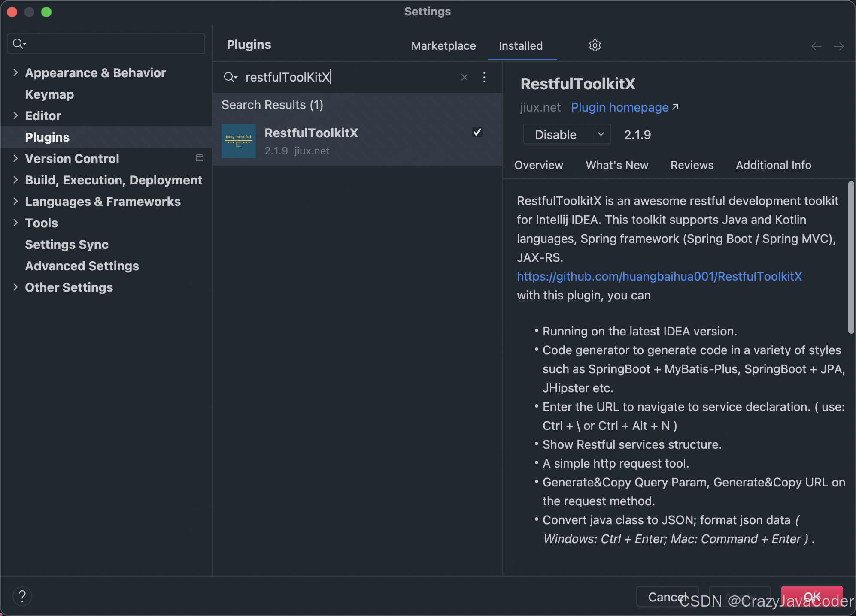Image resolution: width=856 pixels, height=616 pixels.
Task: Expand the Other Settings section
Action: pos(15,287)
